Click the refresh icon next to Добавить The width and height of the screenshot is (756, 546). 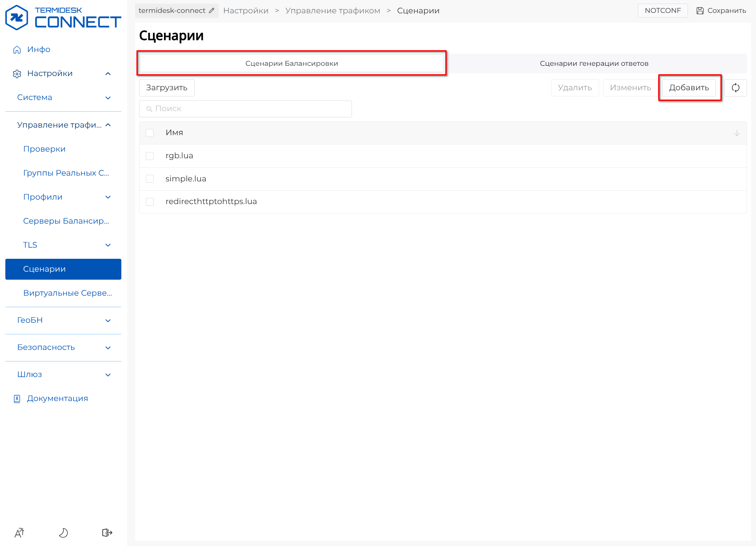(735, 88)
